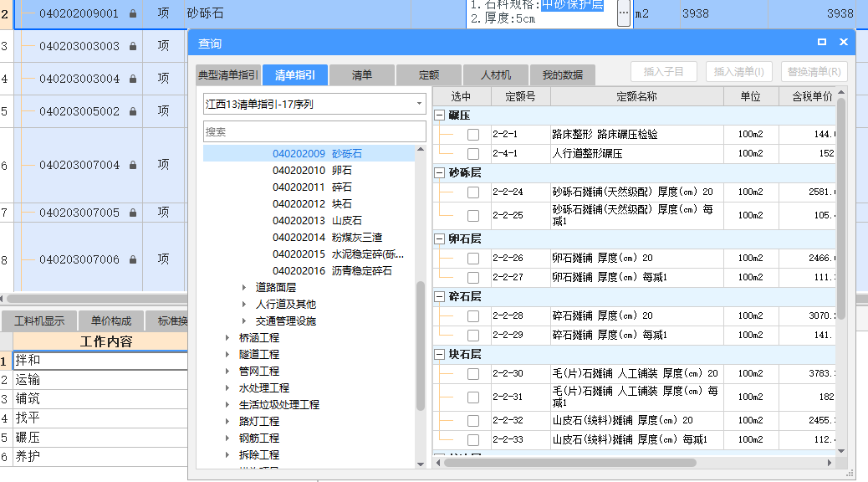Click the ellipsis icon next to 砂保护层 field

(x=623, y=13)
